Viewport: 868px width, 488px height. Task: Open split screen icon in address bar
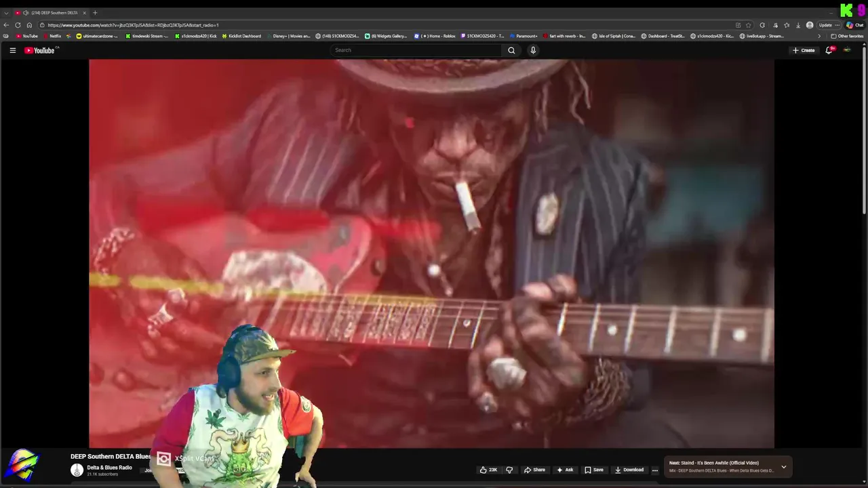(x=738, y=25)
